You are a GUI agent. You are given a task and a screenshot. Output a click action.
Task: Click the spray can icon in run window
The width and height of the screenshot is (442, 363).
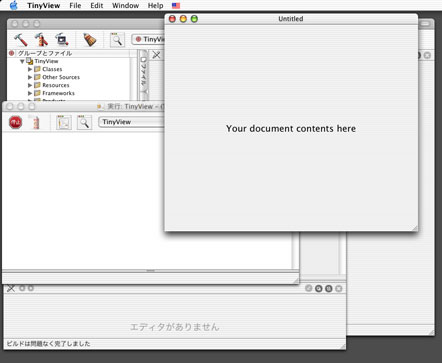click(35, 122)
